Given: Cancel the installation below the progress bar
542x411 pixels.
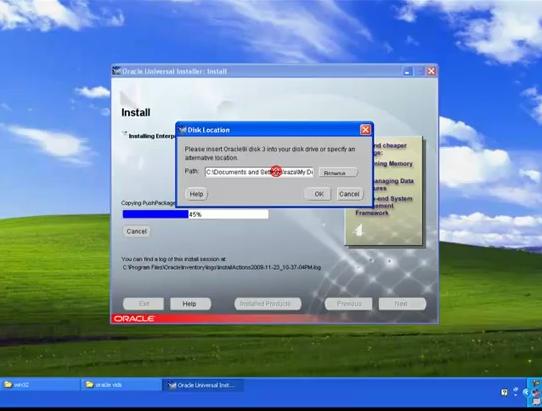Looking at the screenshot, I should point(137,231).
